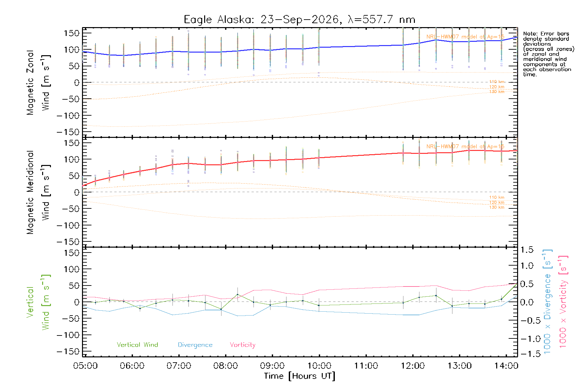This screenshot has width=588, height=392.
Task: Select the 12:00 tick label on time axis
Action: (413, 366)
